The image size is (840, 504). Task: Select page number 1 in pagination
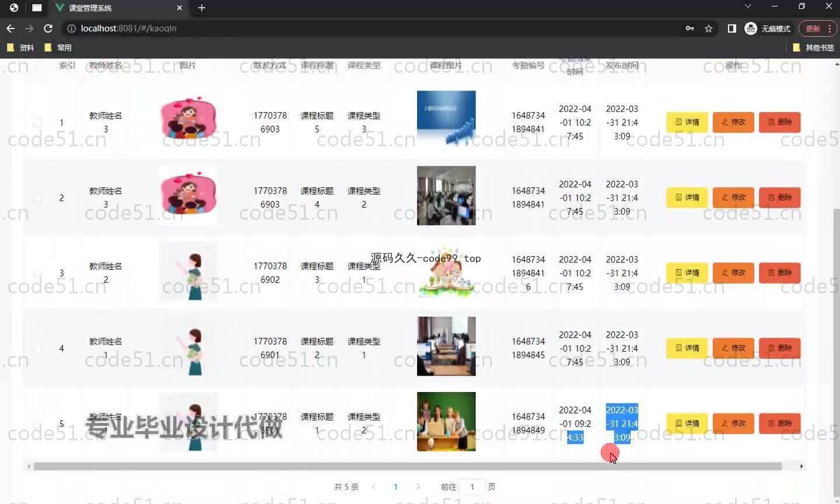click(x=395, y=487)
